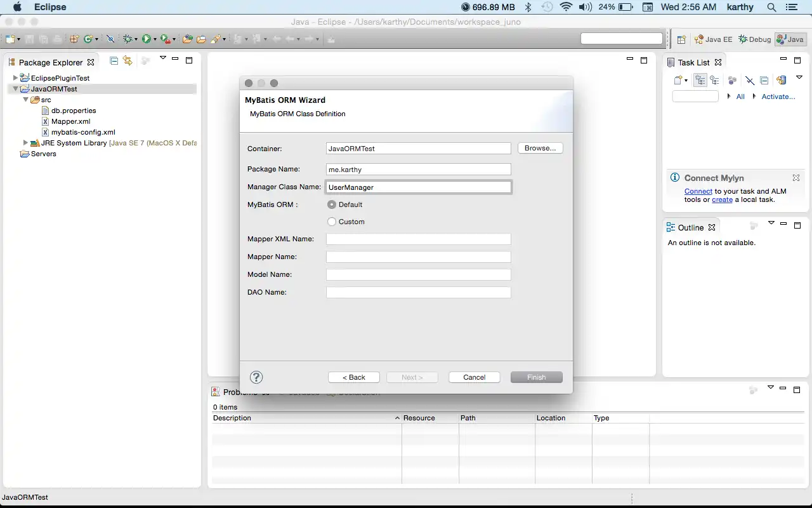The image size is (812, 508).
Task: Open the New Task dropdown arrow in Task List
Action: click(x=686, y=81)
